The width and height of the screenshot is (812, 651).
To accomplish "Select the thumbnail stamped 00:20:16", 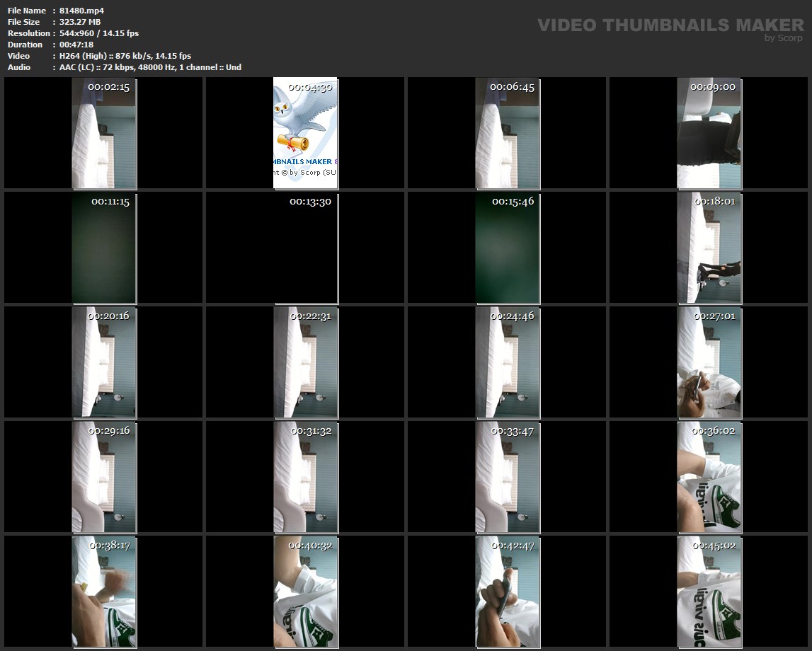I will [104, 362].
